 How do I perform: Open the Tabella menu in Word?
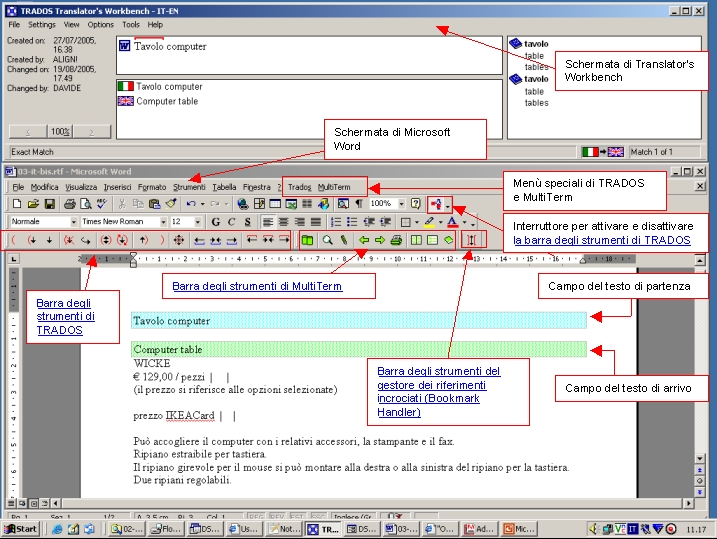click(224, 187)
